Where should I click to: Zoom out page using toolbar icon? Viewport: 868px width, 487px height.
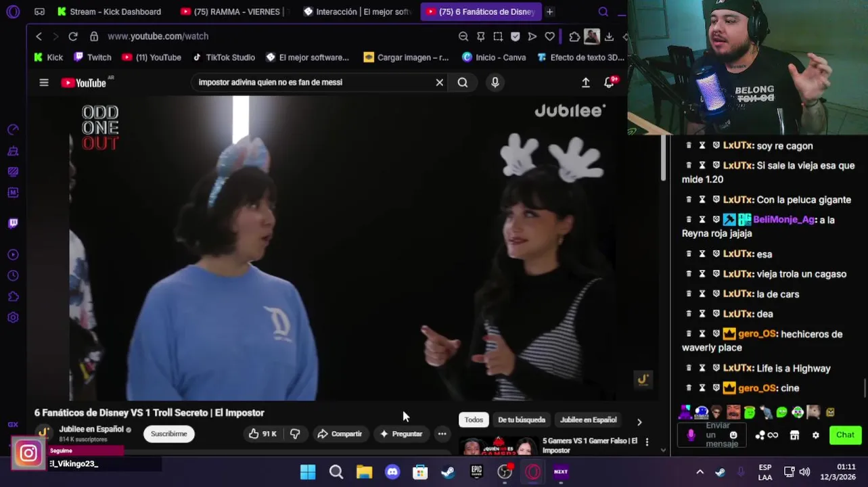pos(463,37)
